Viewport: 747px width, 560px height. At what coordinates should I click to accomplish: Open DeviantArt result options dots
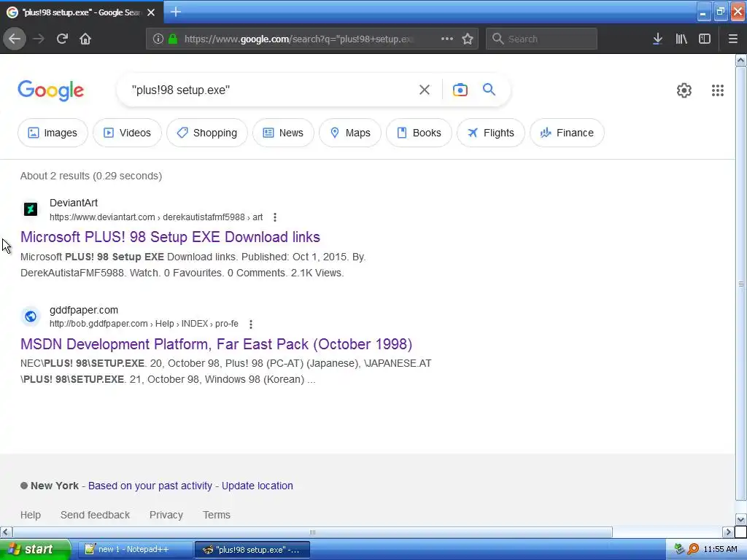[275, 217]
